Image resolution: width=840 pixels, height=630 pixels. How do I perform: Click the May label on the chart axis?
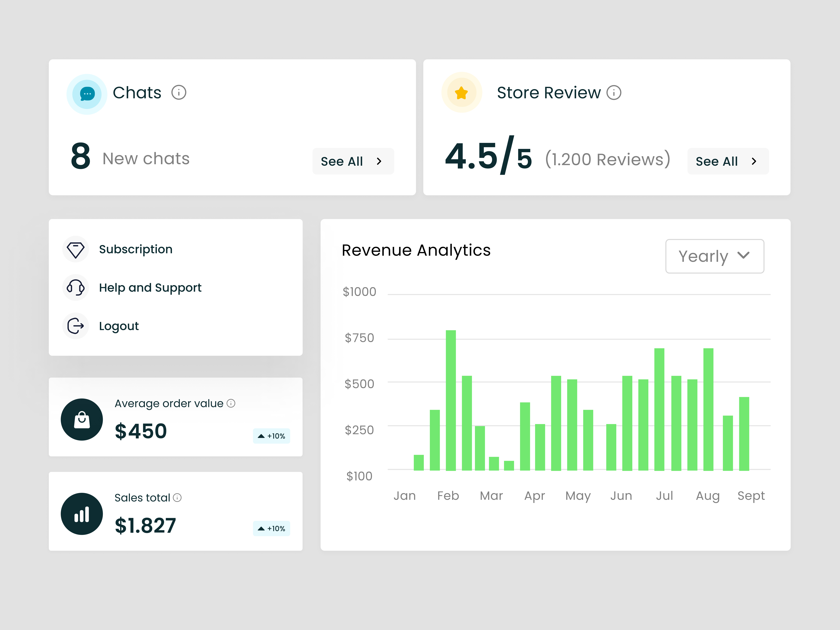pyautogui.click(x=578, y=496)
